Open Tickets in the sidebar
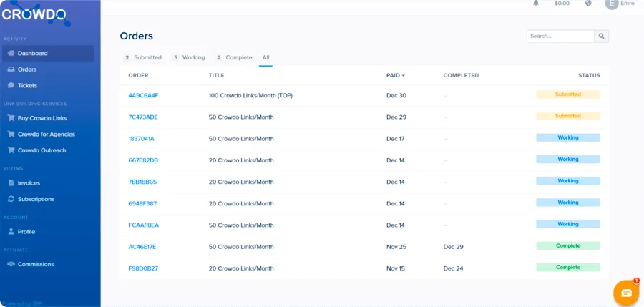 (27, 85)
